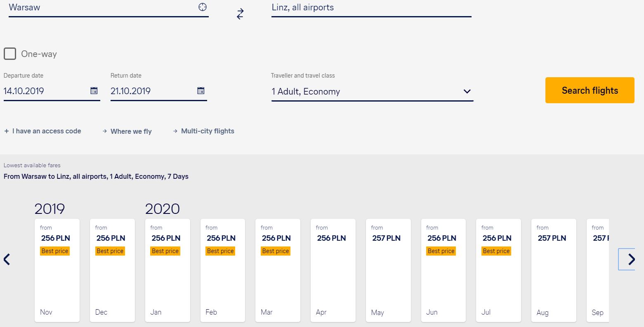Open the departure date calendar icon
Viewport: 644px width, 327px height.
tap(94, 91)
